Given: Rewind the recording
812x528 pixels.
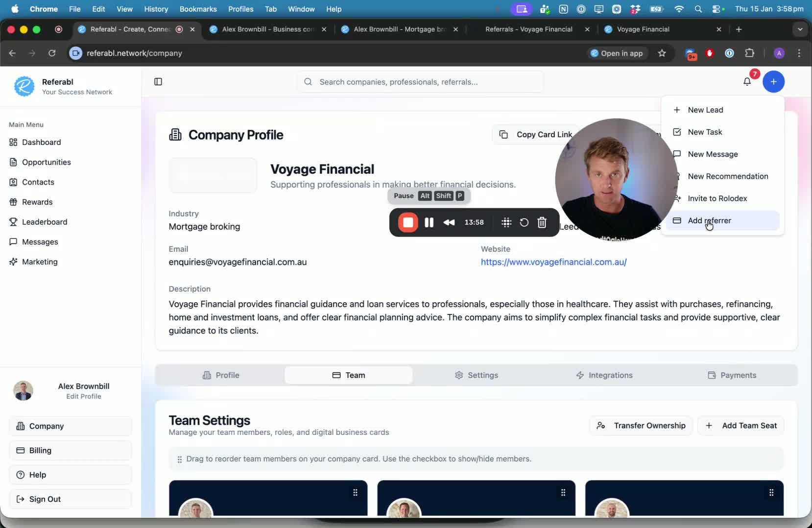Looking at the screenshot, I should pos(449,222).
